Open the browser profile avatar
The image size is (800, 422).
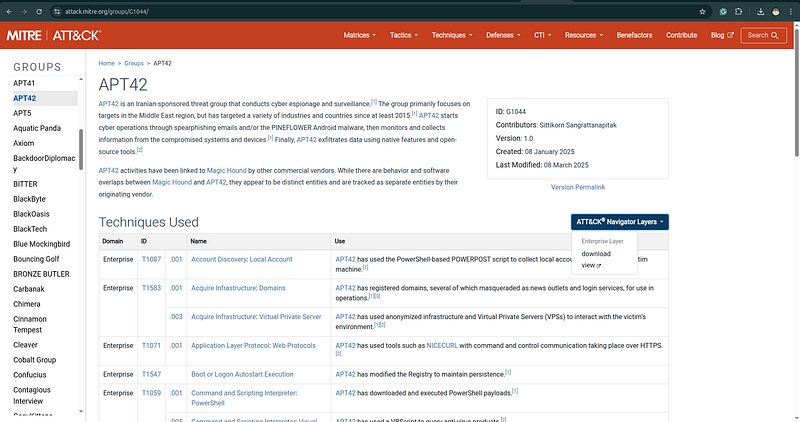(x=776, y=11)
